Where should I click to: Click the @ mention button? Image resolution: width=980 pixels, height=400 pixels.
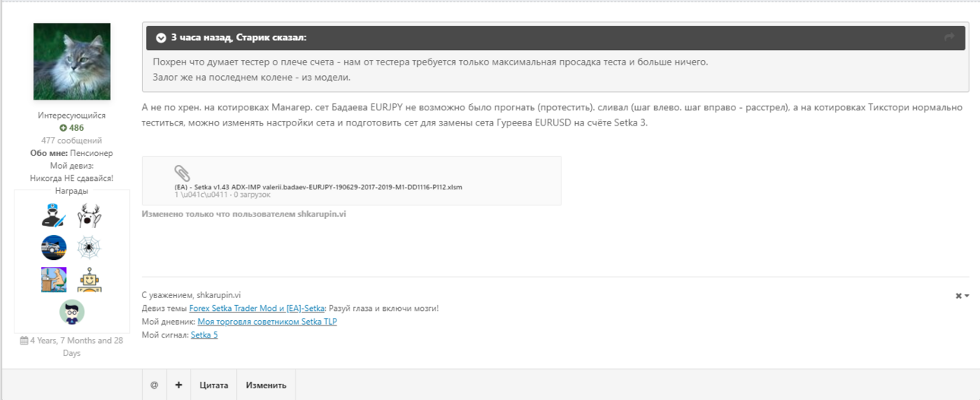tap(154, 385)
